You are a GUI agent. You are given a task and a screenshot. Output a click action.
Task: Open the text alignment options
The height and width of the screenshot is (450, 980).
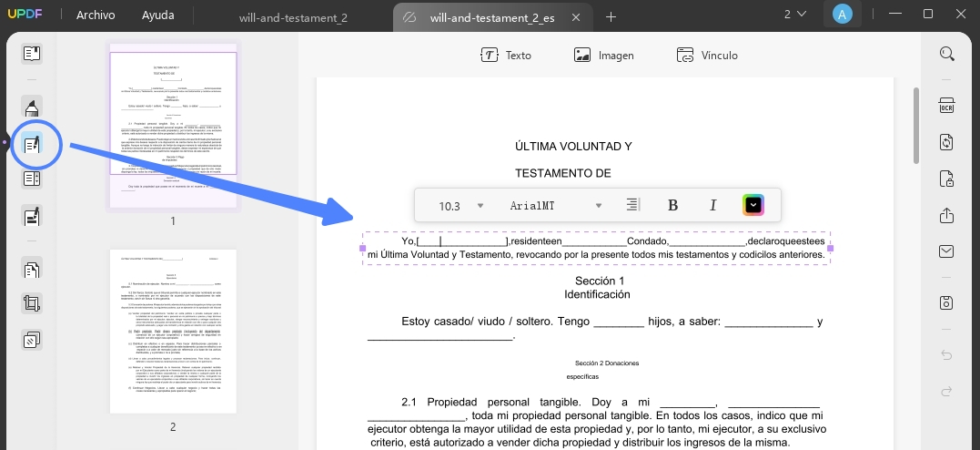click(x=633, y=205)
